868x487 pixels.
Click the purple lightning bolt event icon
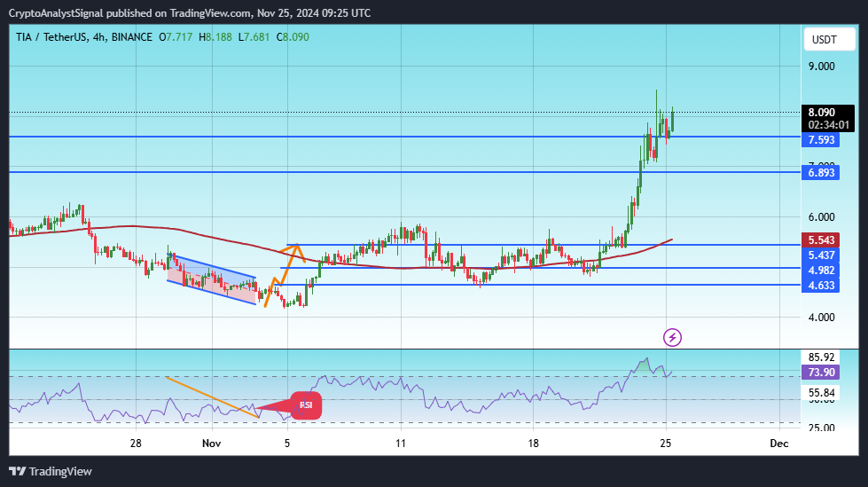tap(672, 337)
